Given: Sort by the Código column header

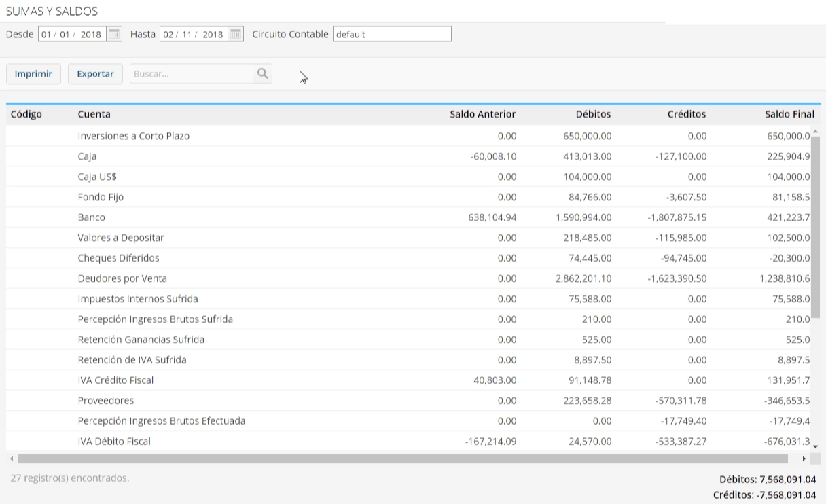Looking at the screenshot, I should (x=26, y=114).
